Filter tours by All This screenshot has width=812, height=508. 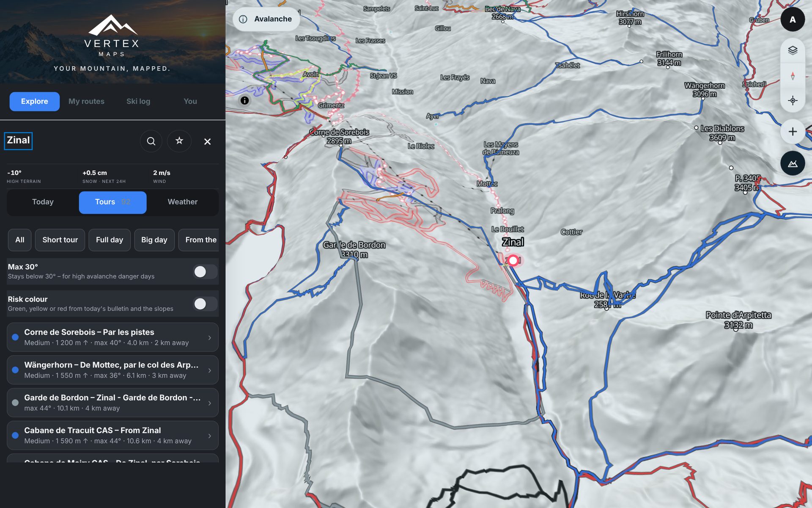20,240
